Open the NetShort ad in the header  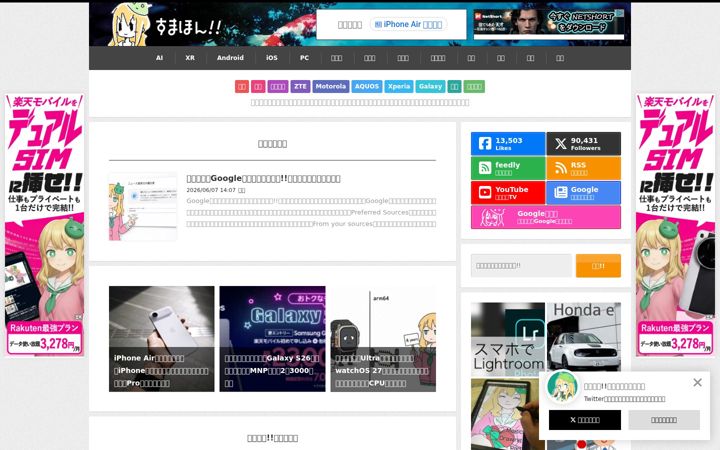pyautogui.click(x=549, y=24)
